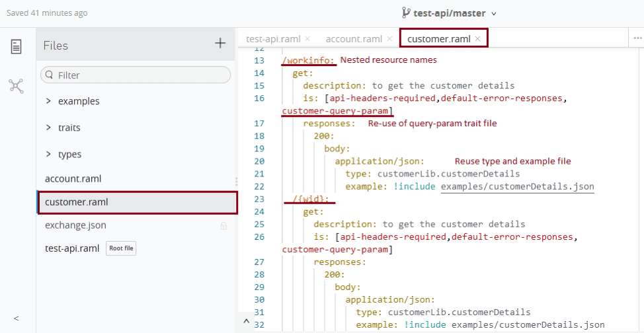The height and width of the screenshot is (333, 644).
Task: Open test-api.raml in the file list
Action: [x=72, y=249]
